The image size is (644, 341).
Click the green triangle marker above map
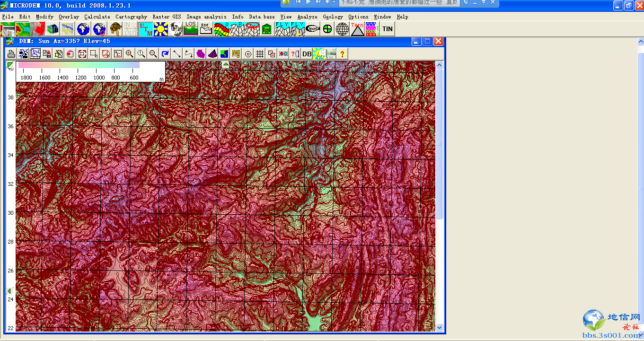tap(226, 65)
